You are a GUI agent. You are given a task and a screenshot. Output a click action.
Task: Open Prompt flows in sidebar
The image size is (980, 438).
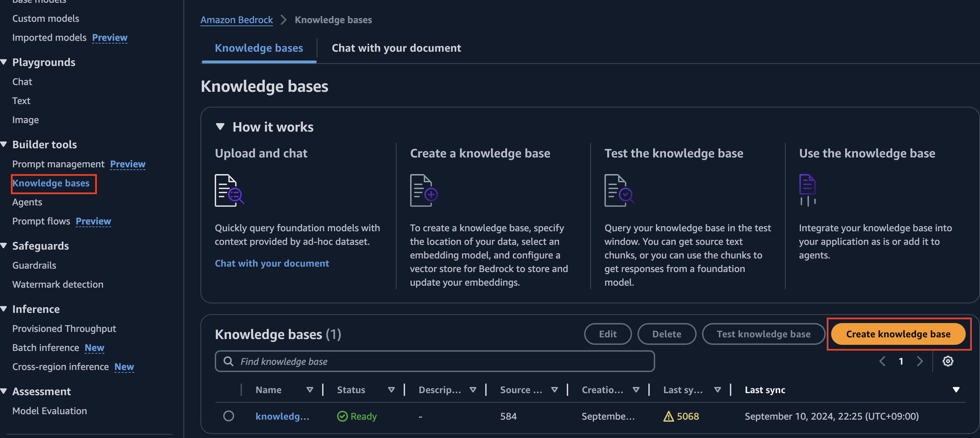click(41, 221)
